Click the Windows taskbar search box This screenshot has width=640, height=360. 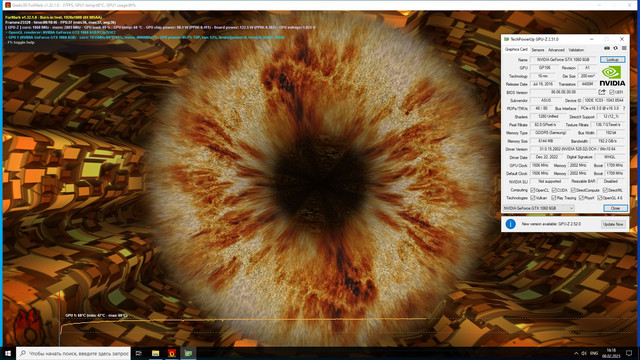(73, 353)
